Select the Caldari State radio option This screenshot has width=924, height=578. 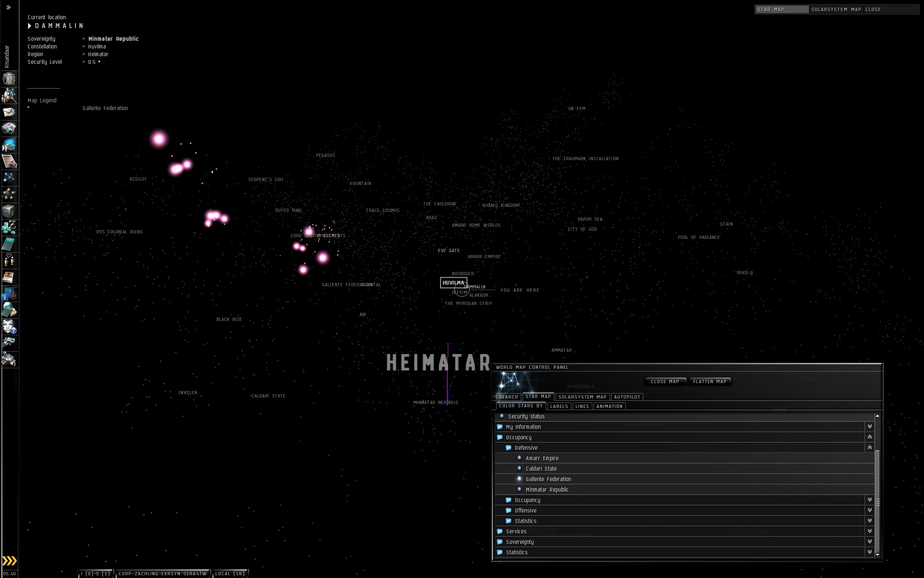click(519, 468)
